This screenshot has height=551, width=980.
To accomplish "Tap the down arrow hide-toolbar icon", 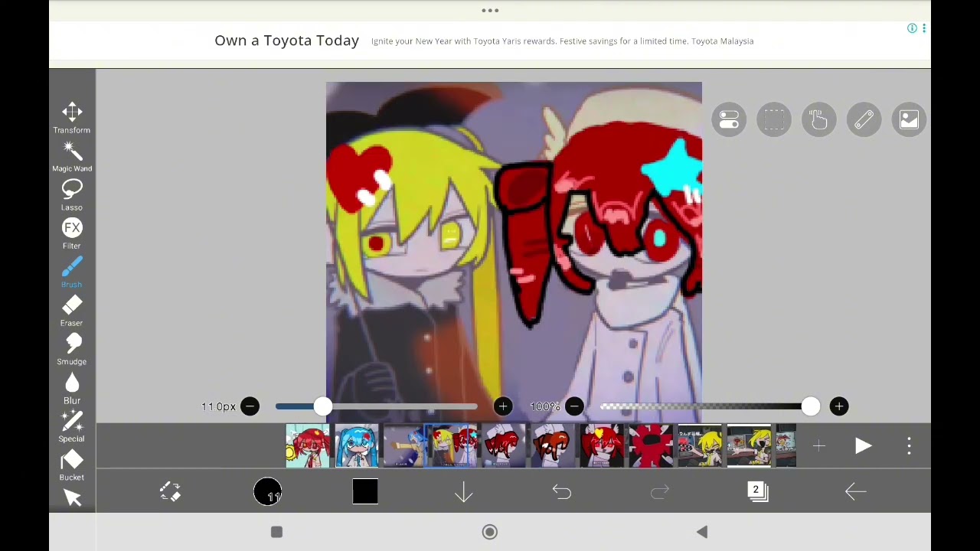I will [x=464, y=491].
